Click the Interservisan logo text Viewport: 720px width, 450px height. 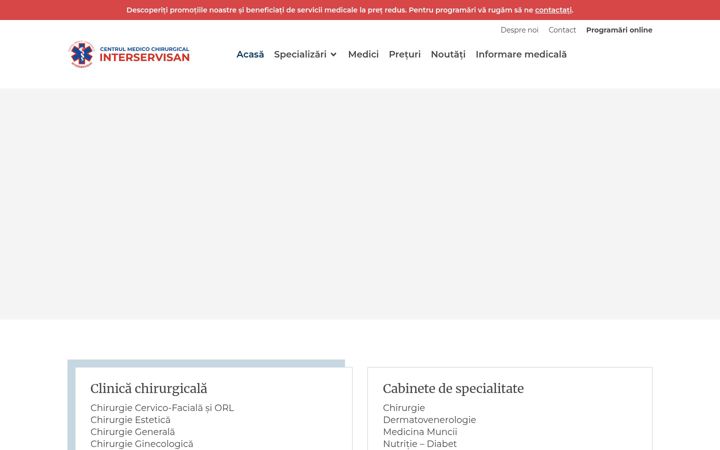pos(145,54)
